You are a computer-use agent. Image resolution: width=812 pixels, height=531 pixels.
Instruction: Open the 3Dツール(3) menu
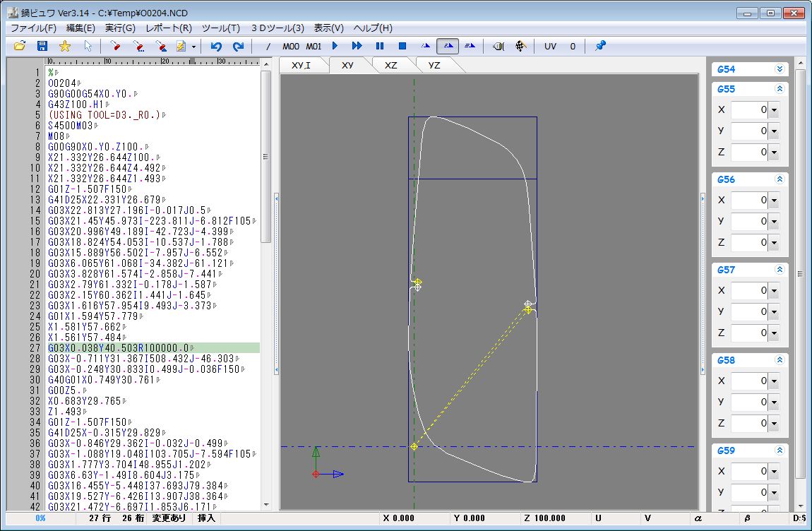coord(277,28)
